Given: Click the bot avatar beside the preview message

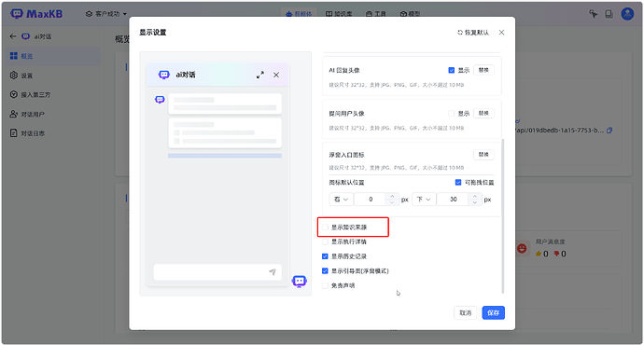Looking at the screenshot, I should click(x=160, y=99).
